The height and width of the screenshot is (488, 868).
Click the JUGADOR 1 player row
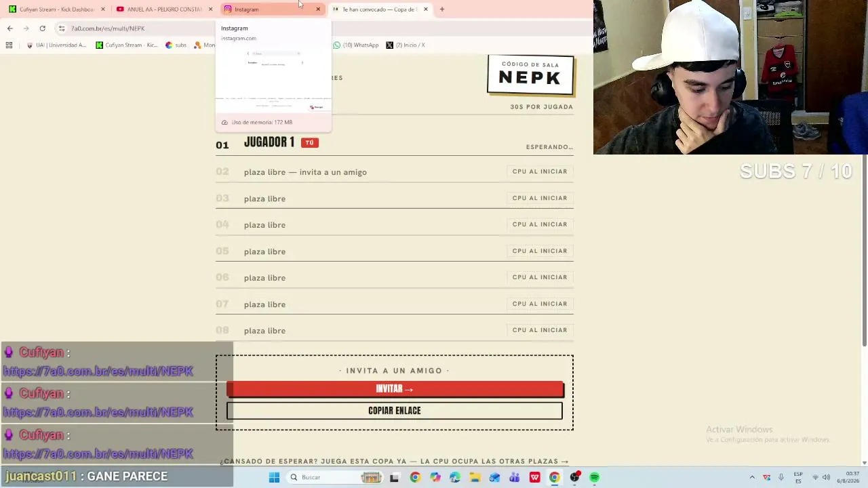395,143
